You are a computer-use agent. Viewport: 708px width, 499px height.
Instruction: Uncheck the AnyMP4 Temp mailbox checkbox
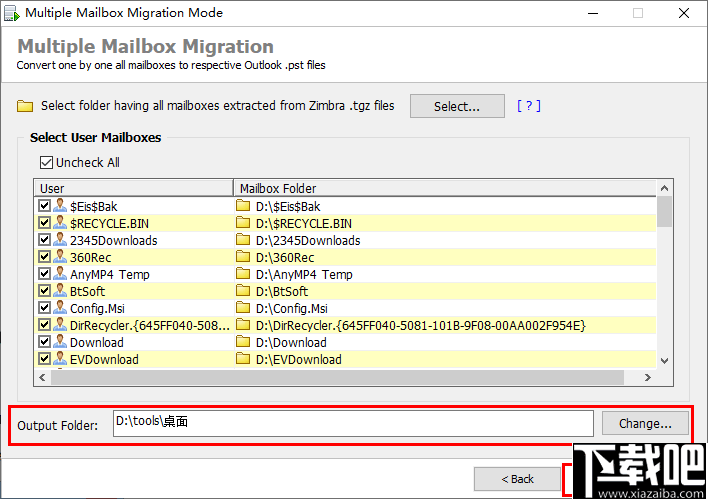pyautogui.click(x=44, y=274)
